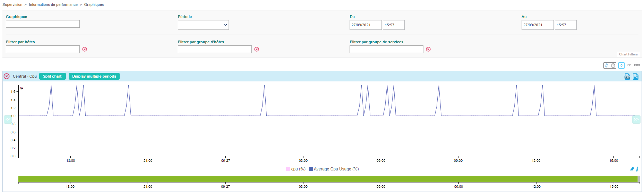
Task: Export the Central - Cpu chart as CSV
Action: tap(627, 77)
